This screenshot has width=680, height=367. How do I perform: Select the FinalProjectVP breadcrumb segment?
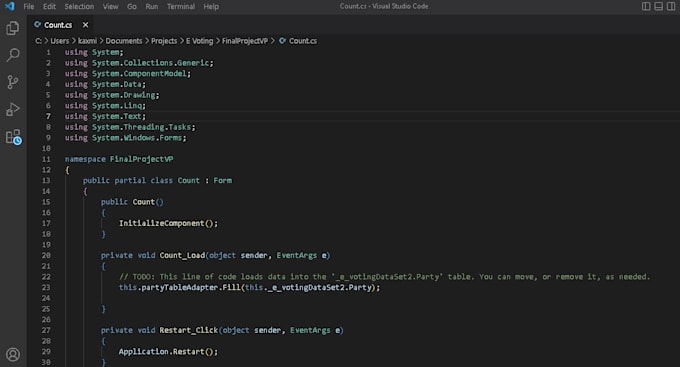click(245, 41)
